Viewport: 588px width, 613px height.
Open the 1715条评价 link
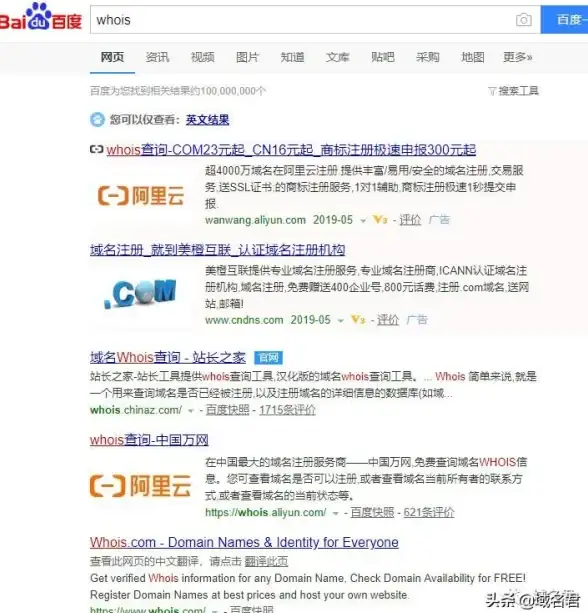(x=287, y=410)
